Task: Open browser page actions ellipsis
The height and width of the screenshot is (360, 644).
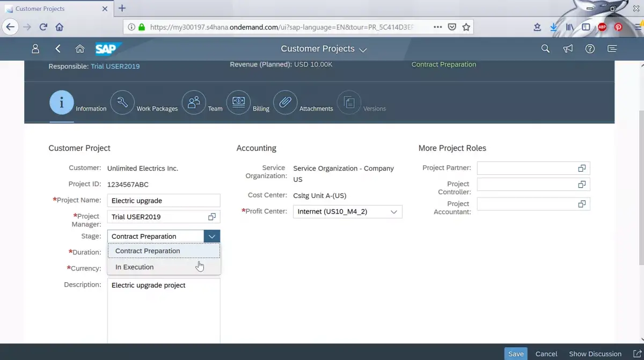Action: point(437,27)
